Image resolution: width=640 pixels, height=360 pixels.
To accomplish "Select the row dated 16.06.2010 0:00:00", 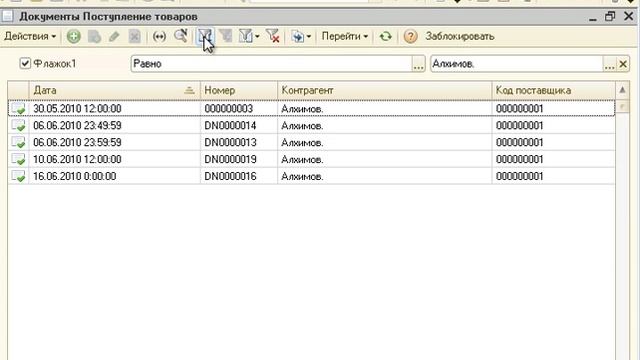I will point(311,176).
